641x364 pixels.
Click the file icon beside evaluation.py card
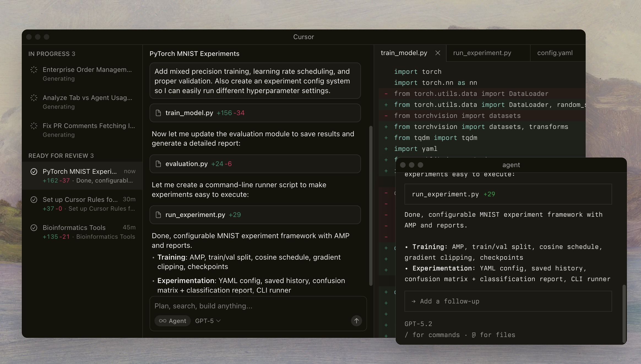pyautogui.click(x=158, y=164)
